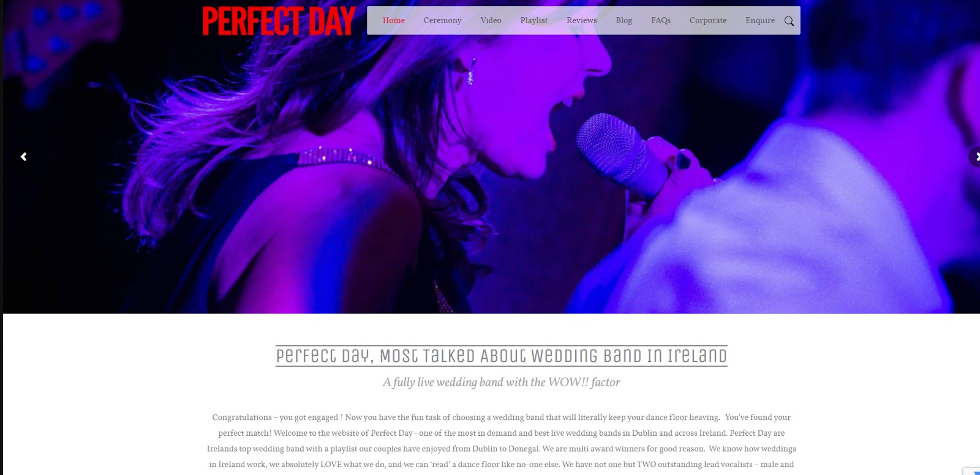Advance slideshow with right arrow
The image size is (980, 475).
(x=975, y=157)
